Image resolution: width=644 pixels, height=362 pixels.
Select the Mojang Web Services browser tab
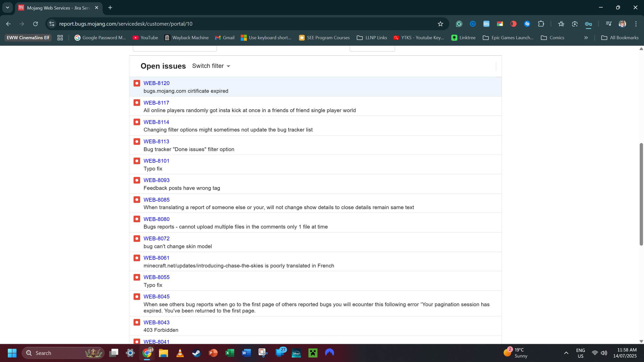[58, 8]
